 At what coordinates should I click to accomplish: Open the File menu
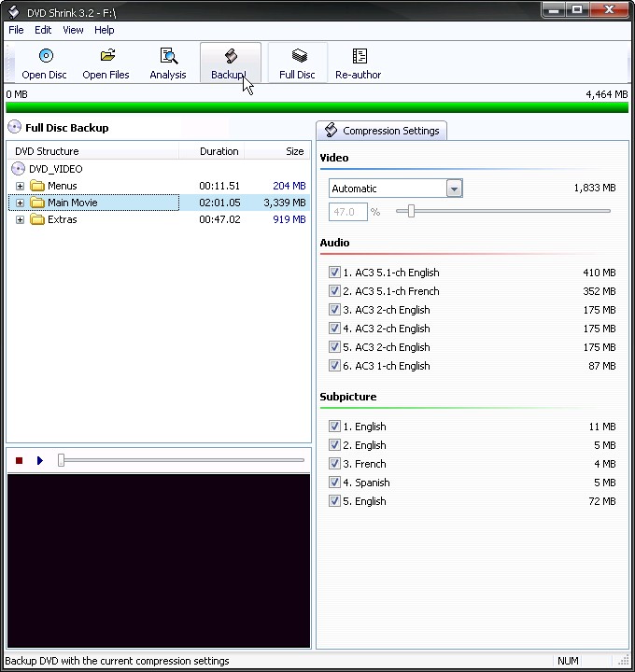coord(16,30)
